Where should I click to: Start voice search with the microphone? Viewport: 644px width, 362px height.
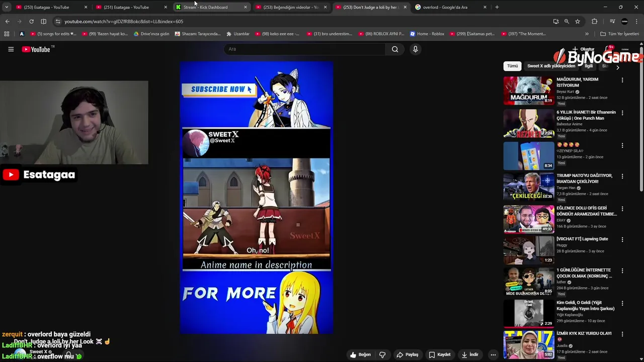click(x=415, y=49)
